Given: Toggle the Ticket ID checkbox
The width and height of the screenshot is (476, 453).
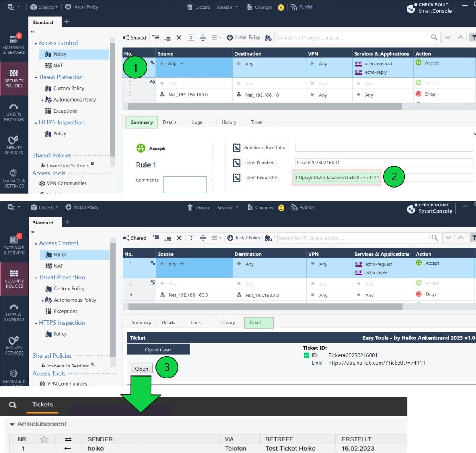Looking at the screenshot, I should pos(306,355).
